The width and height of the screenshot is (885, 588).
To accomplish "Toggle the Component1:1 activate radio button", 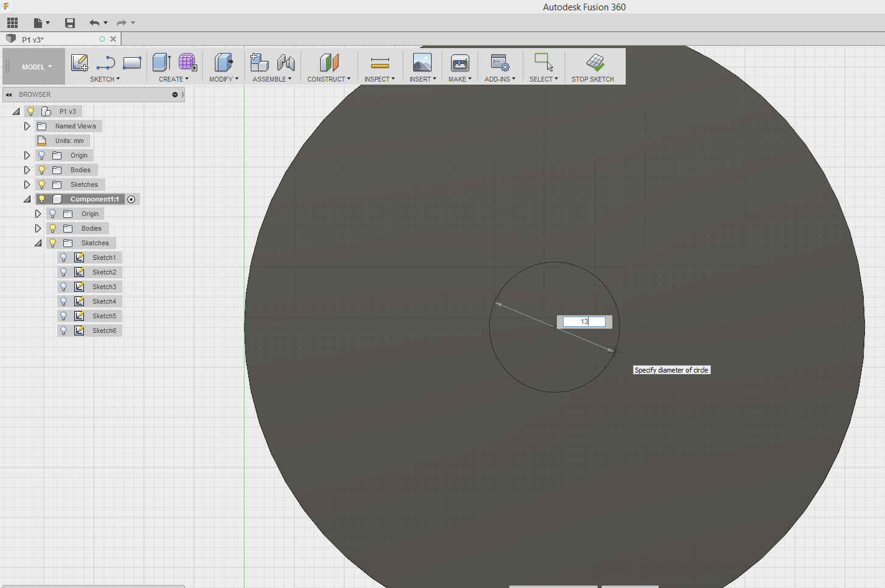I will 131,200.
